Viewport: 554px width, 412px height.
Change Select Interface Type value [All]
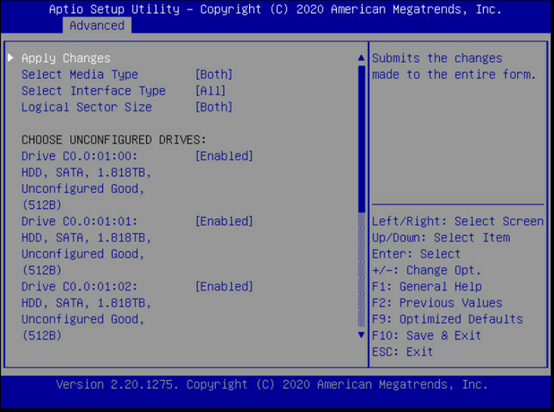click(x=211, y=90)
